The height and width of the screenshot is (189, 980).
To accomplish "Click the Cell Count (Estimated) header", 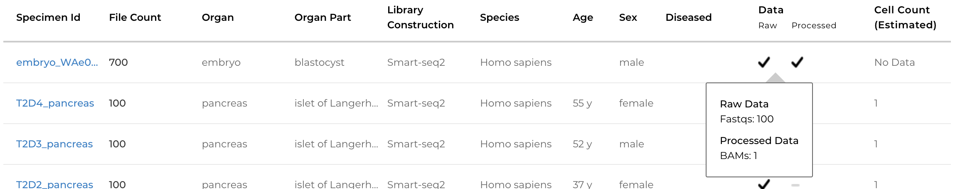I will click(x=905, y=17).
